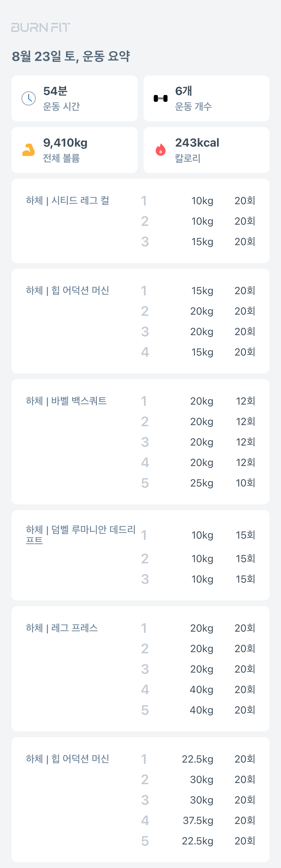Open the 하체 | 바벨 백스쿼트 exercise

pos(66,401)
